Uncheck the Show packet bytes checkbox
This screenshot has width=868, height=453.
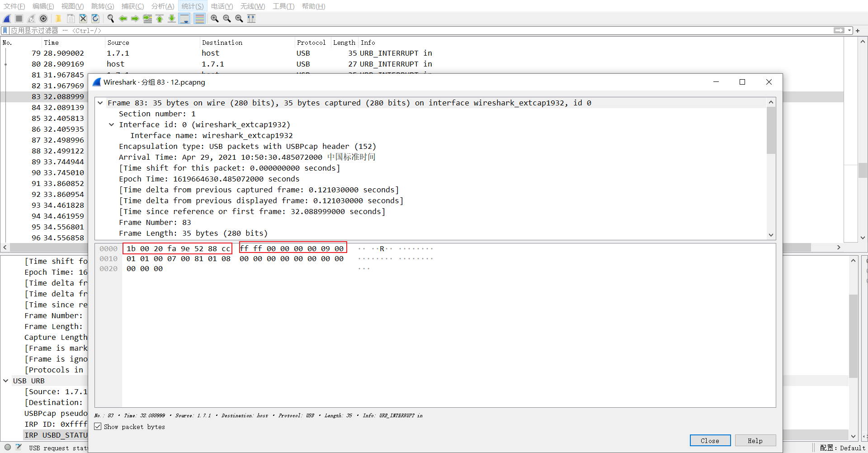[x=98, y=426]
